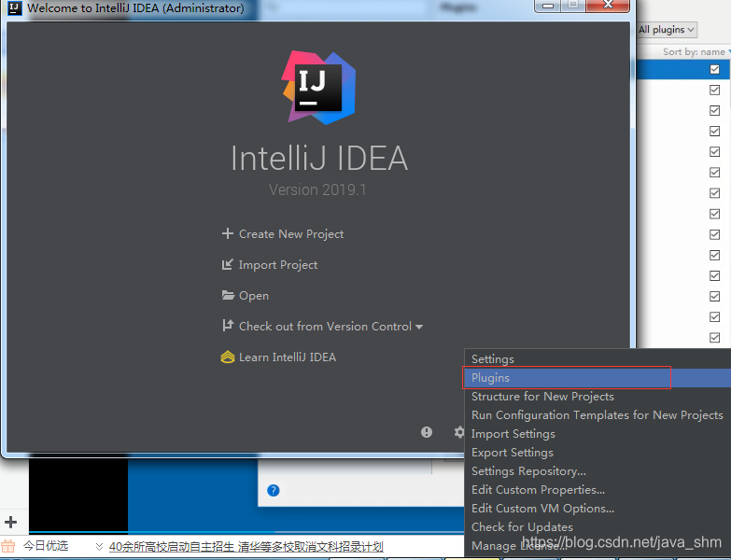This screenshot has height=560, width=731.
Task: Select Run Configuration Templates for New Projects
Action: [597, 415]
